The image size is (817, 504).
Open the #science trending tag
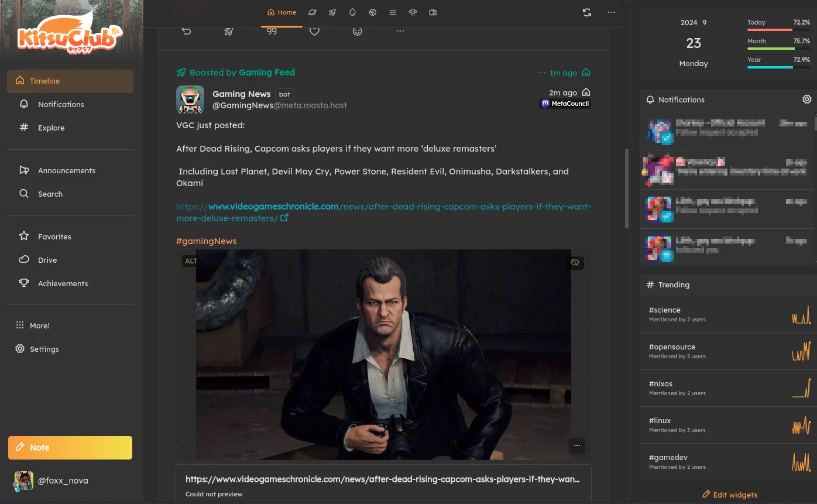coord(665,310)
